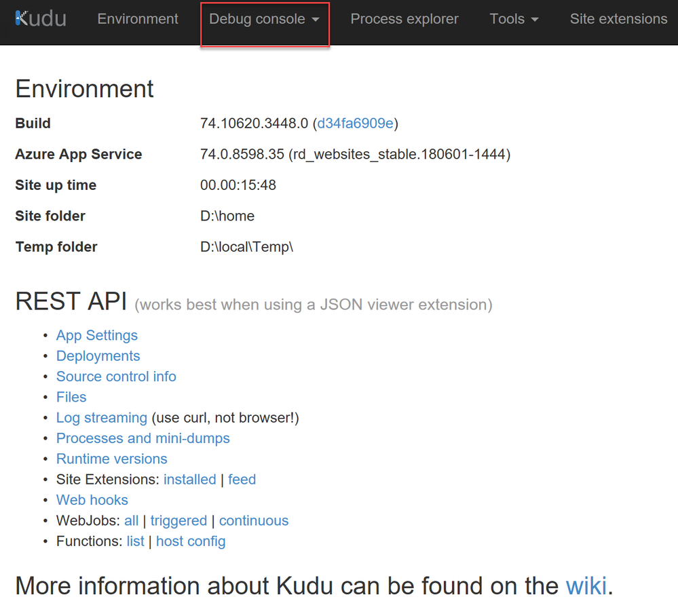Show installed site extensions
Viewport: 678px width, 616px height.
pyautogui.click(x=190, y=480)
